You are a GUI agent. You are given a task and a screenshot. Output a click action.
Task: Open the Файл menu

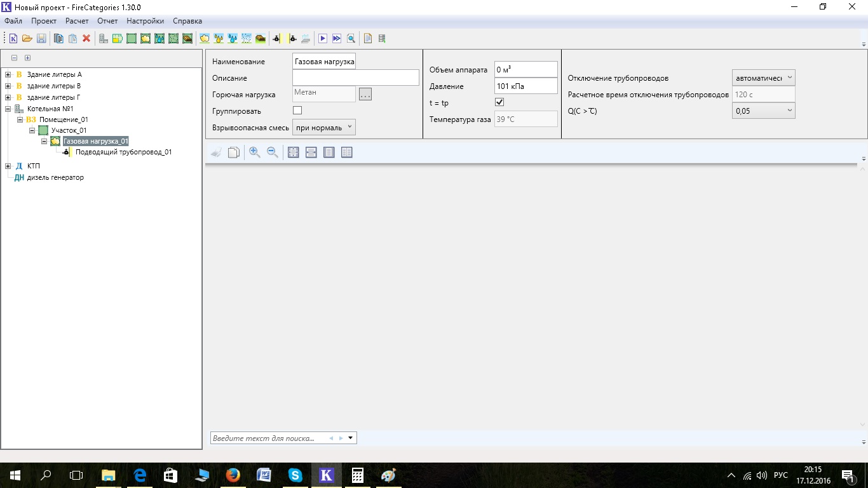click(13, 21)
